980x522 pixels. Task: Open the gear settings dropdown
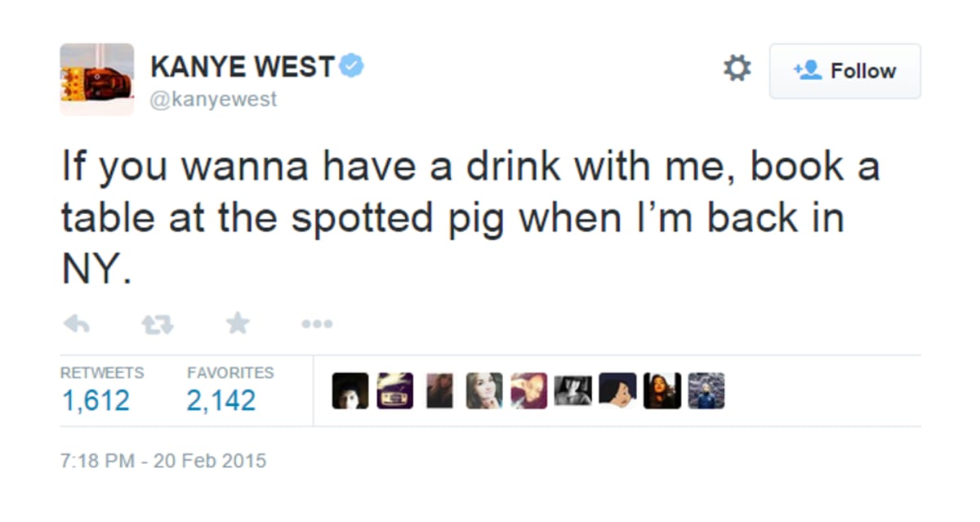tap(737, 69)
